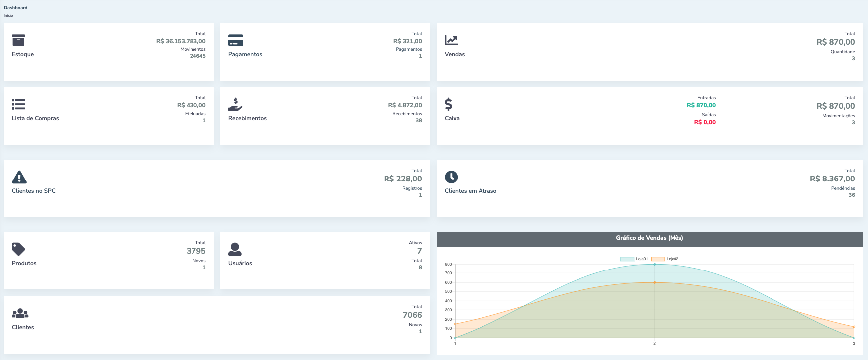This screenshot has height=360, width=868.
Task: Click the Produtos tag icon
Action: pos(18,249)
